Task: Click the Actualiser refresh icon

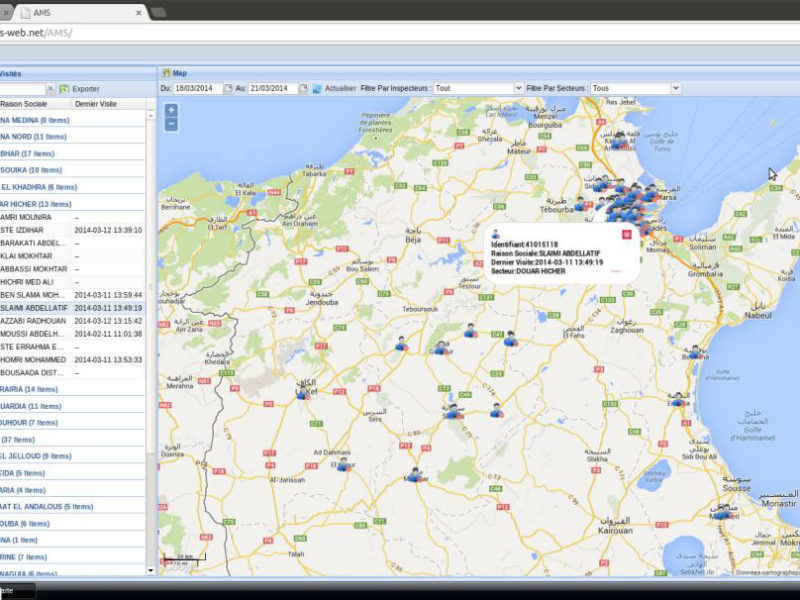Action: (317, 88)
